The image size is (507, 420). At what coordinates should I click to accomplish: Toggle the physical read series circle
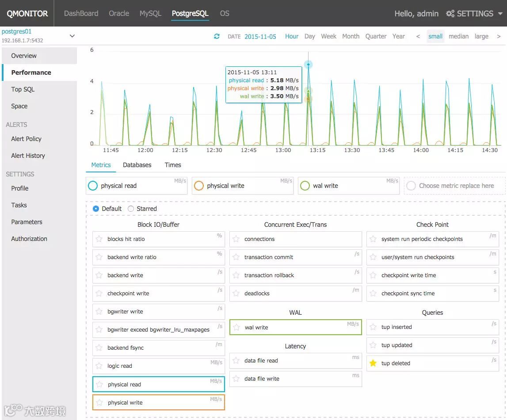(93, 186)
